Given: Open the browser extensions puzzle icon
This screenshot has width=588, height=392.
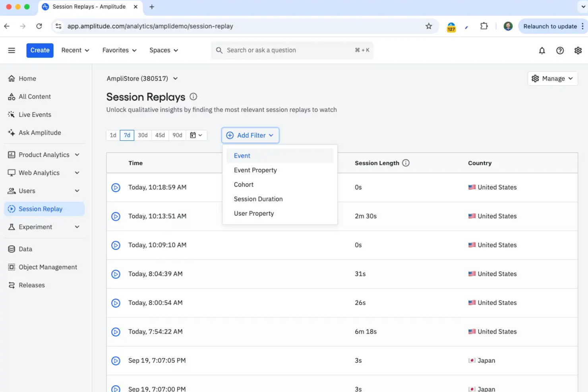Looking at the screenshot, I should tap(484, 26).
